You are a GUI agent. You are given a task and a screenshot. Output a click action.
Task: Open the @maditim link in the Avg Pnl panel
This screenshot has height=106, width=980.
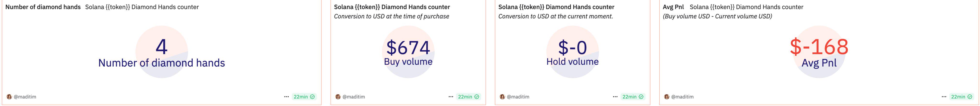click(x=682, y=97)
